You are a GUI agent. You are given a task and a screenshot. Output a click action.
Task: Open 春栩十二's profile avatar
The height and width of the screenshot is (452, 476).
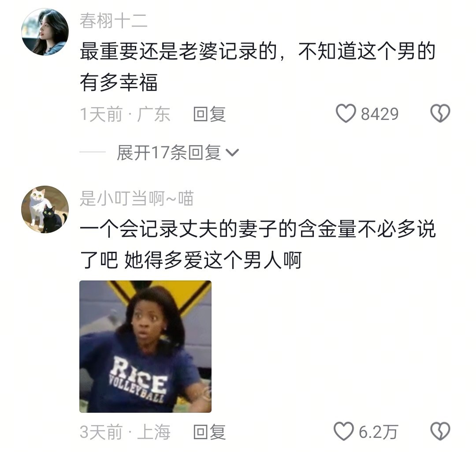pyautogui.click(x=45, y=32)
